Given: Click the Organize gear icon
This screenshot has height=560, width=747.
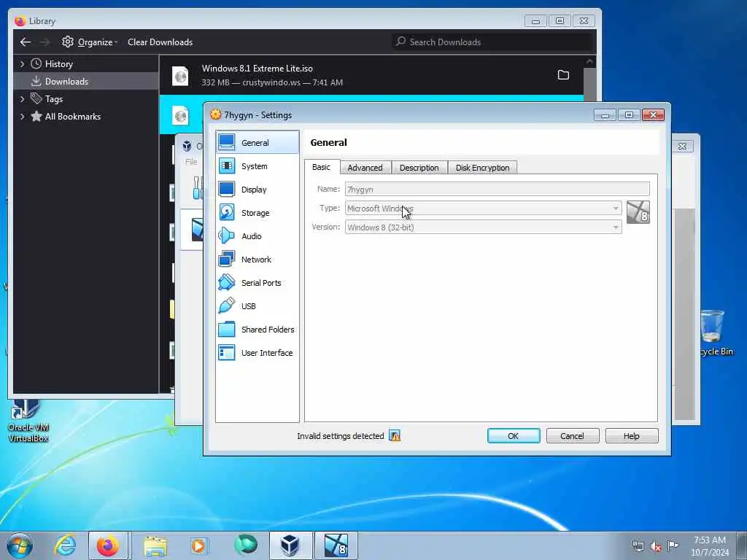Looking at the screenshot, I should click(x=68, y=42).
